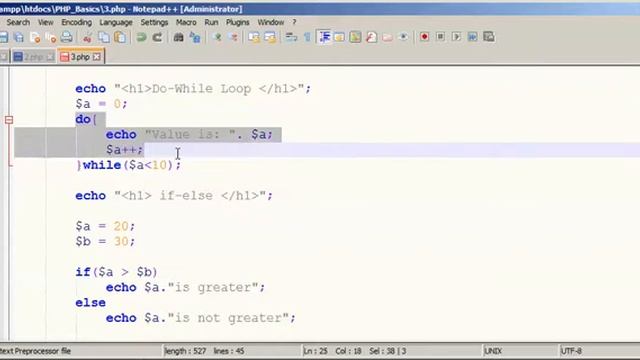Viewport: 640px width, 360px height.
Task: Open the Replace toolbar icon
Action: [195, 38]
